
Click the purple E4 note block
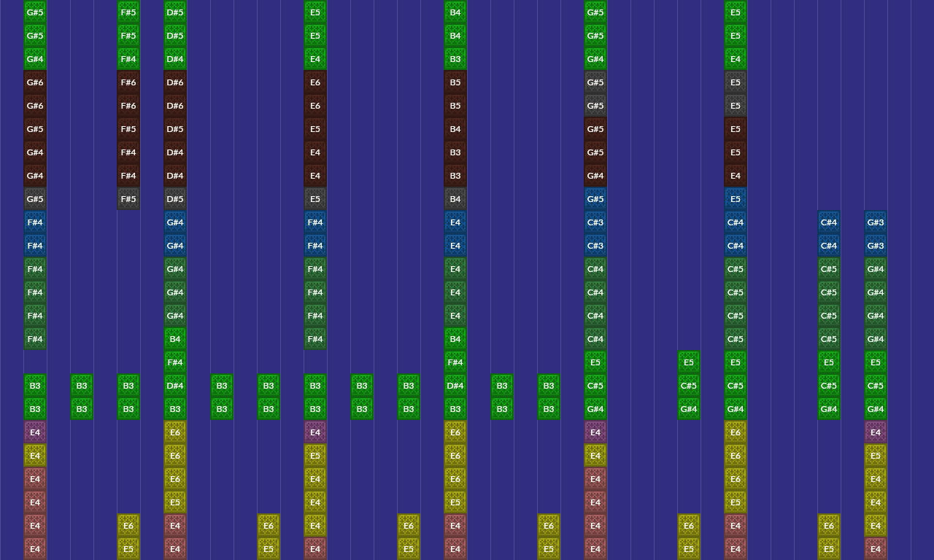(x=35, y=432)
